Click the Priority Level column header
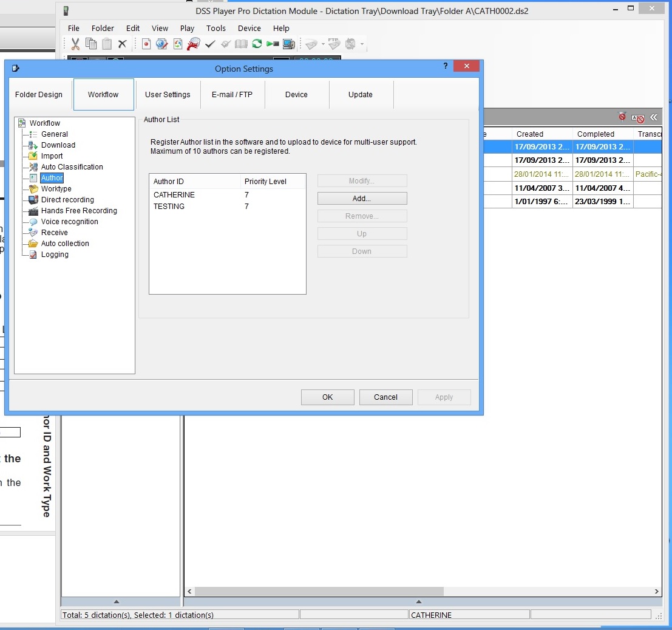Image resolution: width=672 pixels, height=630 pixels. pos(273,182)
